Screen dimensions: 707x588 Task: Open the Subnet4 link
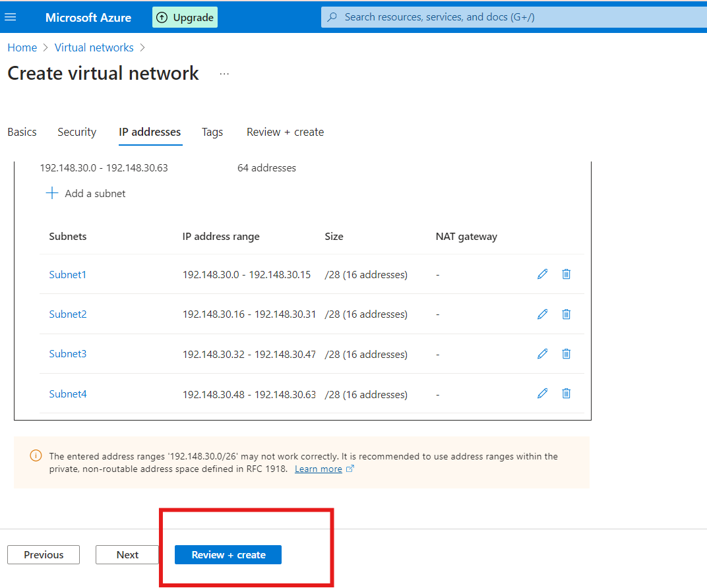pos(68,394)
